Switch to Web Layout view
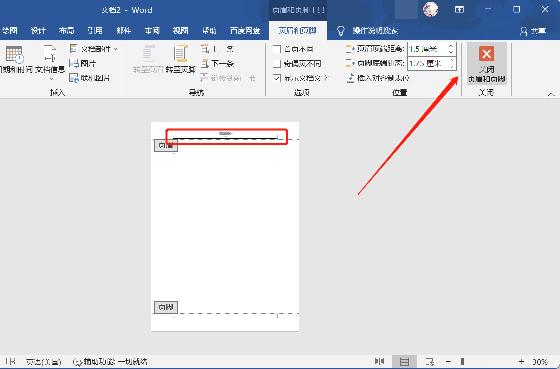 point(430,361)
